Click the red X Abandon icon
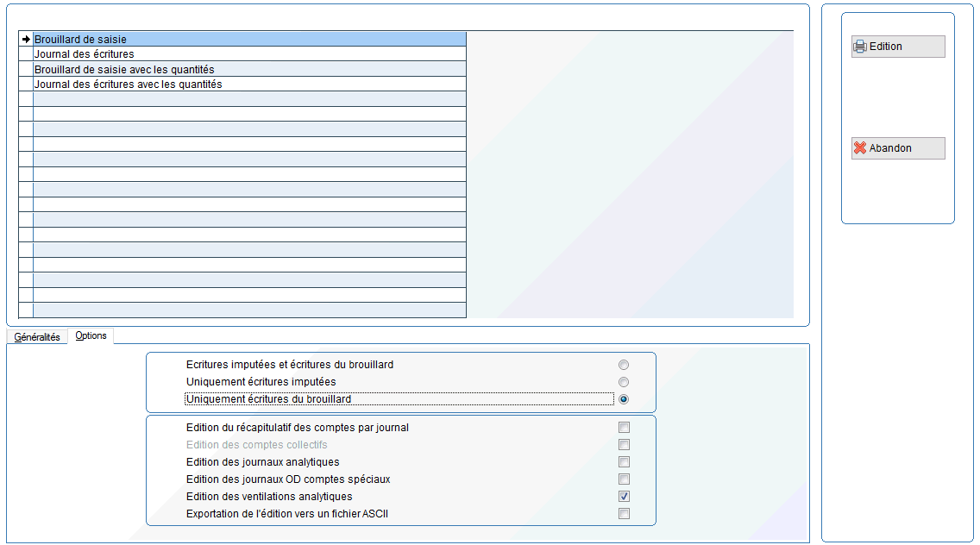Viewport: 980px width, 545px height. click(x=860, y=148)
